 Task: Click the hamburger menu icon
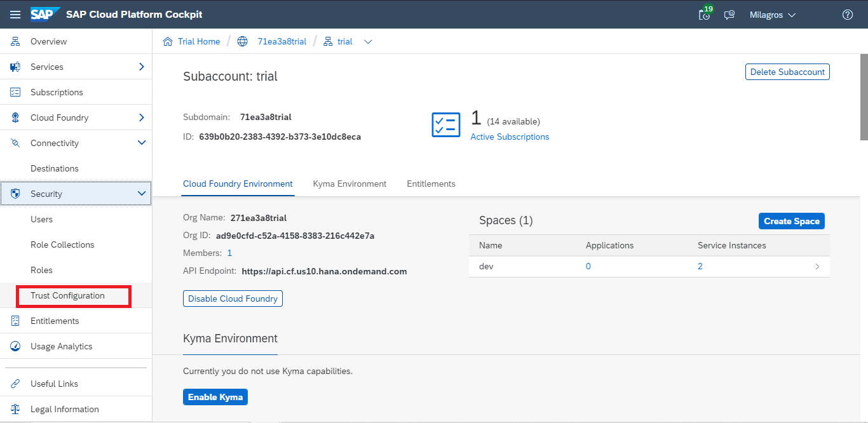[x=15, y=15]
